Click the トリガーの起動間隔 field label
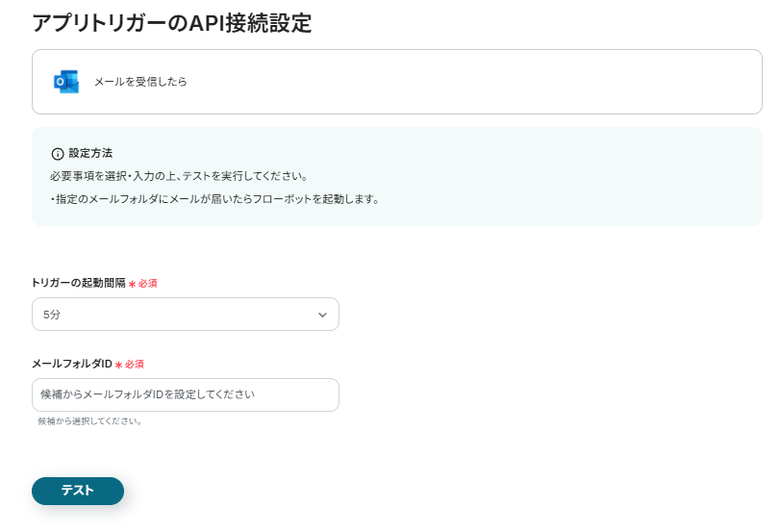 (x=79, y=283)
